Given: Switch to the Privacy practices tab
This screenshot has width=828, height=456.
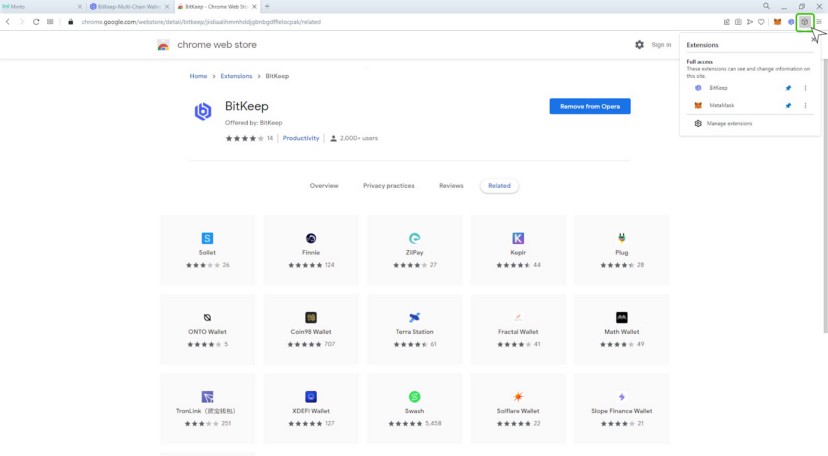Looking at the screenshot, I should 389,186.
